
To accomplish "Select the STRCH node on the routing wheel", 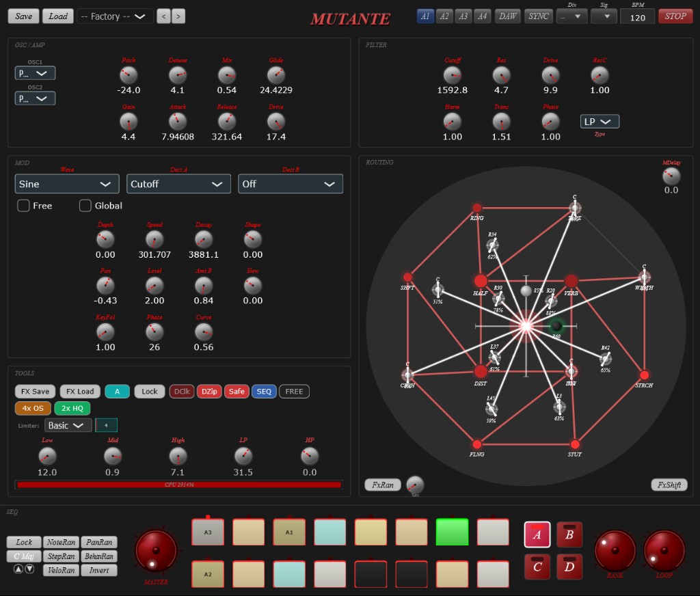I will click(x=643, y=376).
